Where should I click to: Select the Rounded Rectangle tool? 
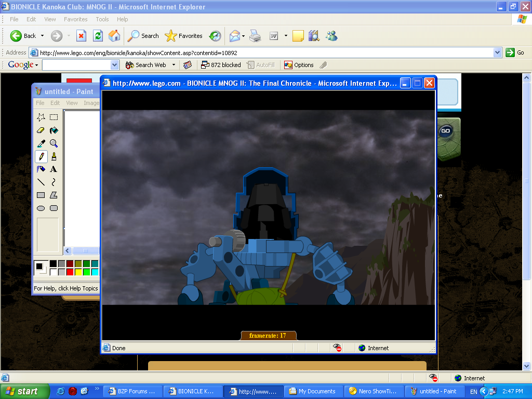(x=54, y=208)
